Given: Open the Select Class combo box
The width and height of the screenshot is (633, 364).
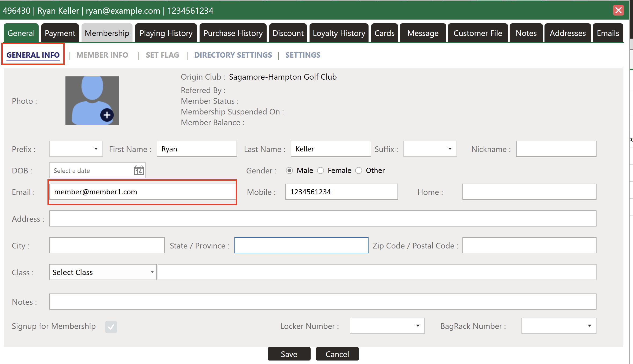Looking at the screenshot, I should 103,272.
